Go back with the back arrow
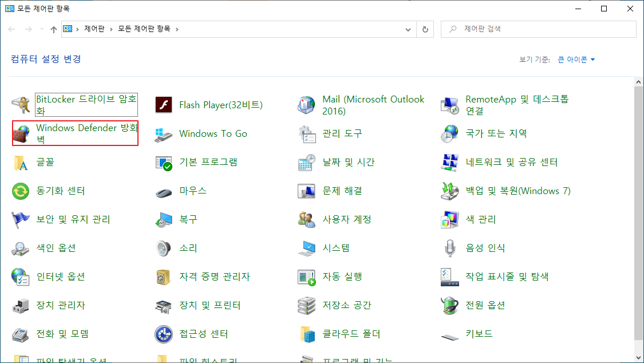The width and height of the screenshot is (644, 363). click(12, 29)
